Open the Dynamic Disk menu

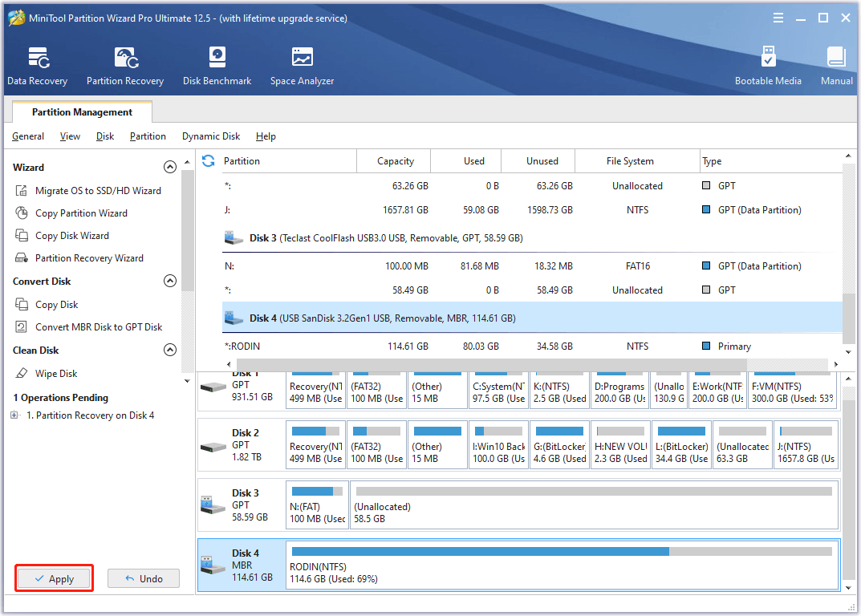pos(211,136)
